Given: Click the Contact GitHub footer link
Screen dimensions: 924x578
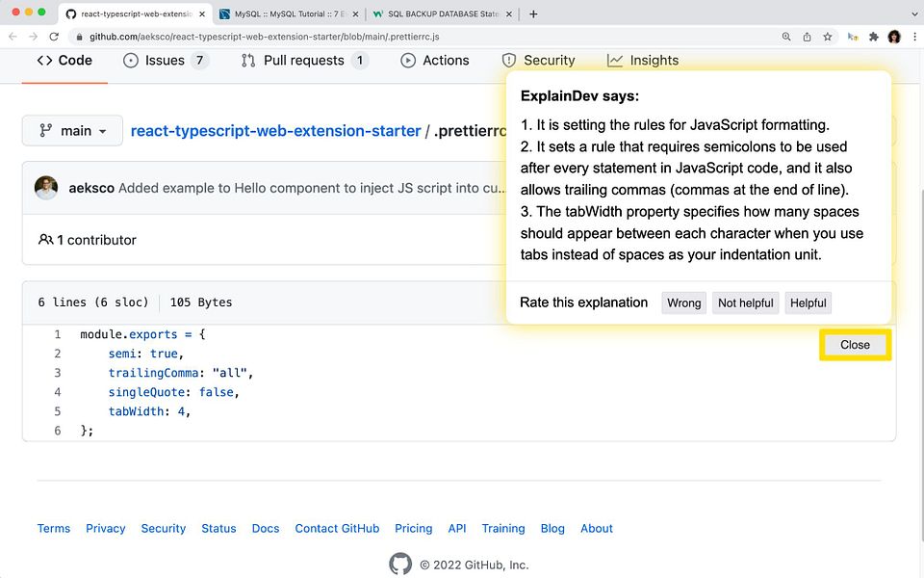Looking at the screenshot, I should pos(337,529).
